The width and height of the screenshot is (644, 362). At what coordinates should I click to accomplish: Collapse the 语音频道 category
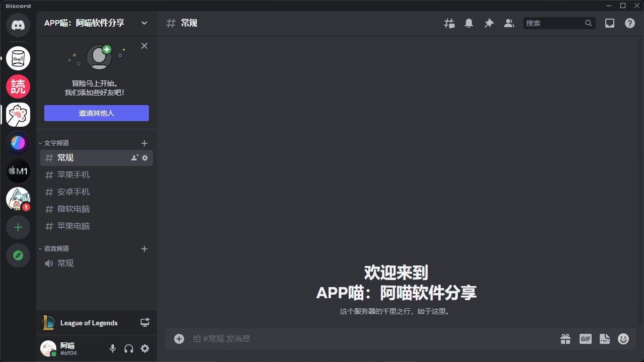(55, 248)
